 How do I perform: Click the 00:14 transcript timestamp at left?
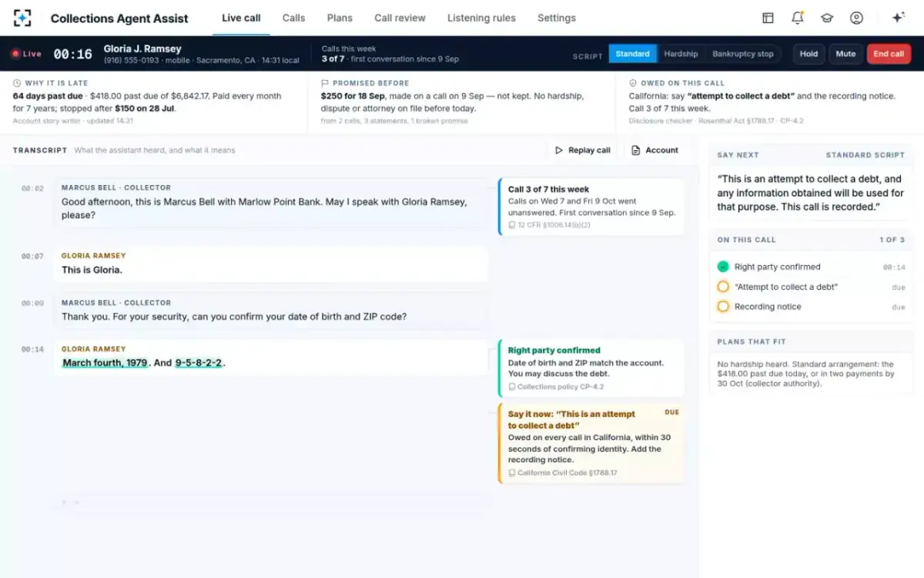point(32,349)
